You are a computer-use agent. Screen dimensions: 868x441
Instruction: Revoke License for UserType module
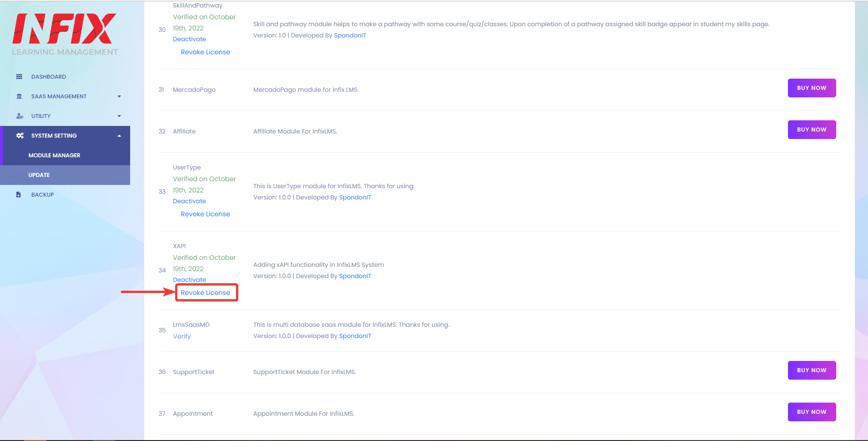206,214
